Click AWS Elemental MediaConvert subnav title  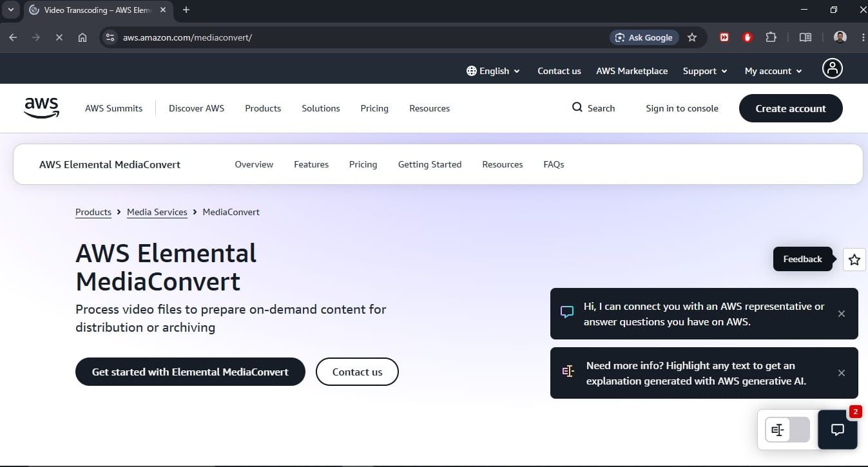(110, 164)
